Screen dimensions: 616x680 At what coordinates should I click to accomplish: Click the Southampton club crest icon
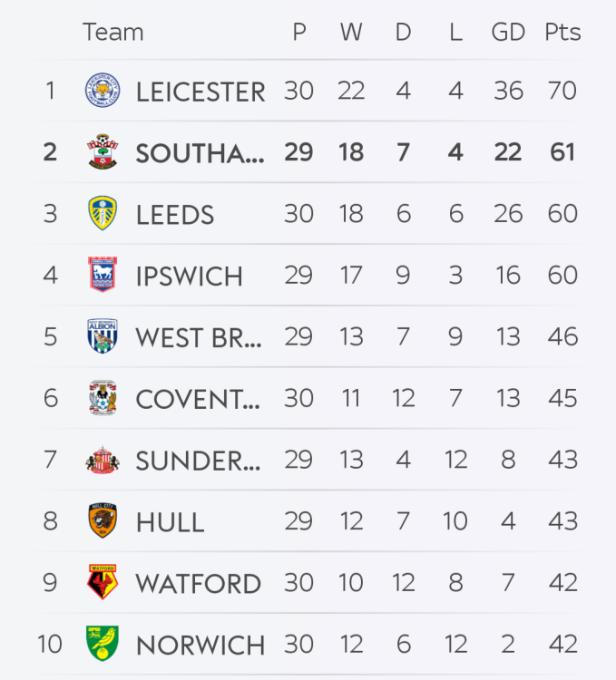tap(103, 151)
